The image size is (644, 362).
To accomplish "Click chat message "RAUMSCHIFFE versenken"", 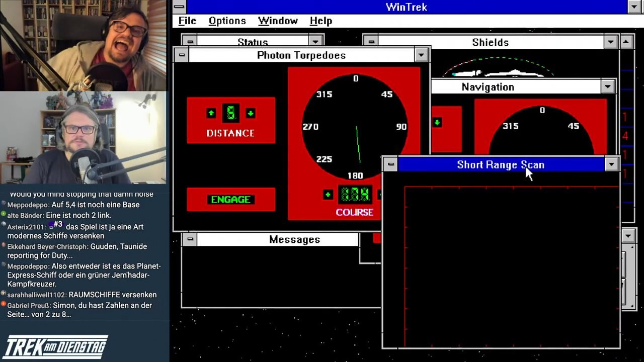I will pyautogui.click(x=113, y=295).
